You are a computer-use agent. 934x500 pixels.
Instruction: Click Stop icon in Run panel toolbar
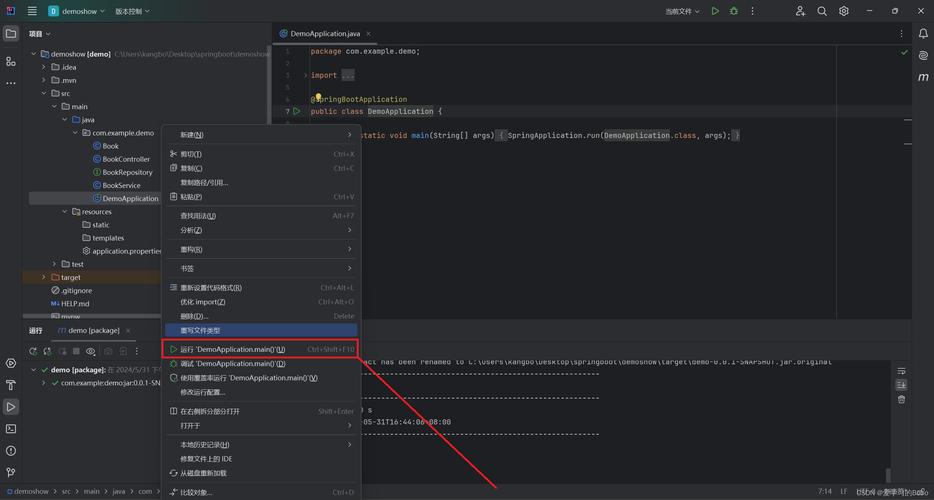coord(76,352)
